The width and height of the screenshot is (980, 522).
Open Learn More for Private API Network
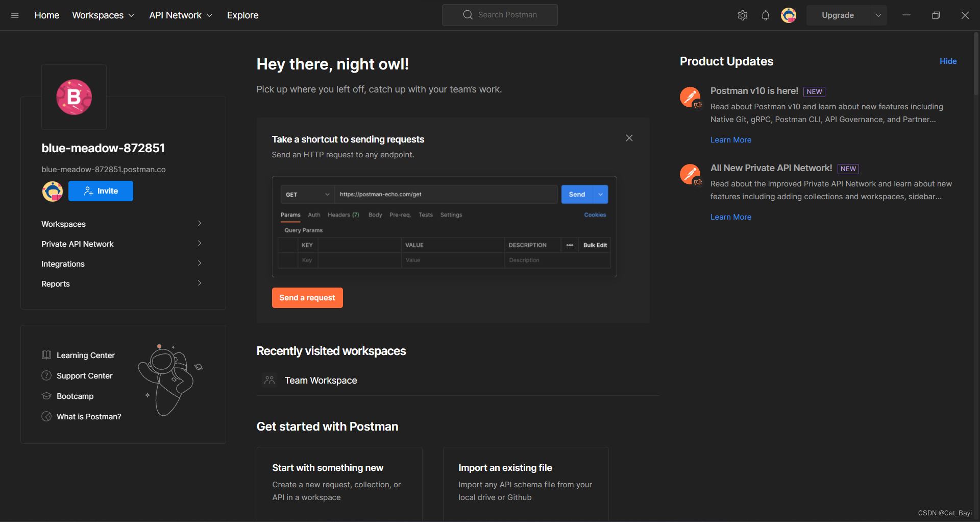[x=731, y=217]
